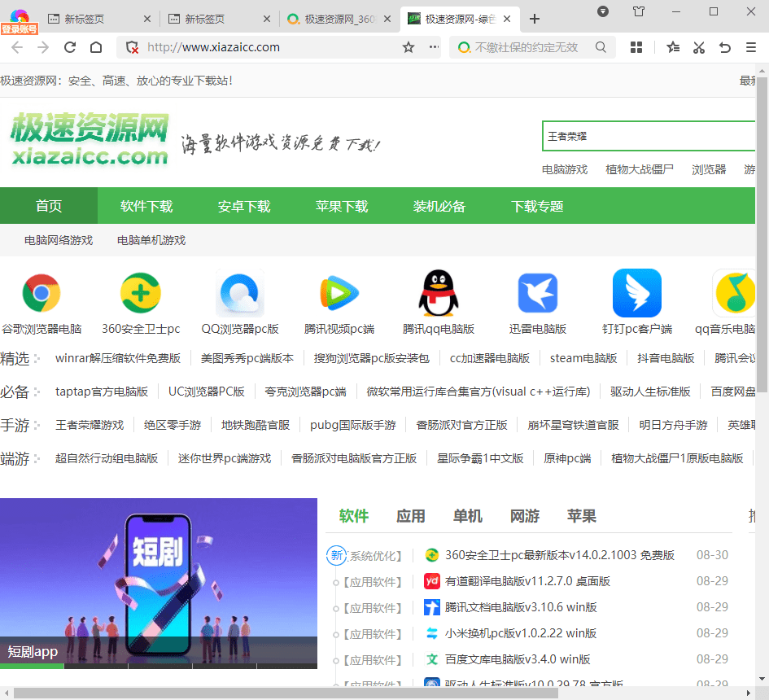Screen dimensions: 769x700
Task: Open the title bar dropdown arrow button
Action: pos(603,11)
